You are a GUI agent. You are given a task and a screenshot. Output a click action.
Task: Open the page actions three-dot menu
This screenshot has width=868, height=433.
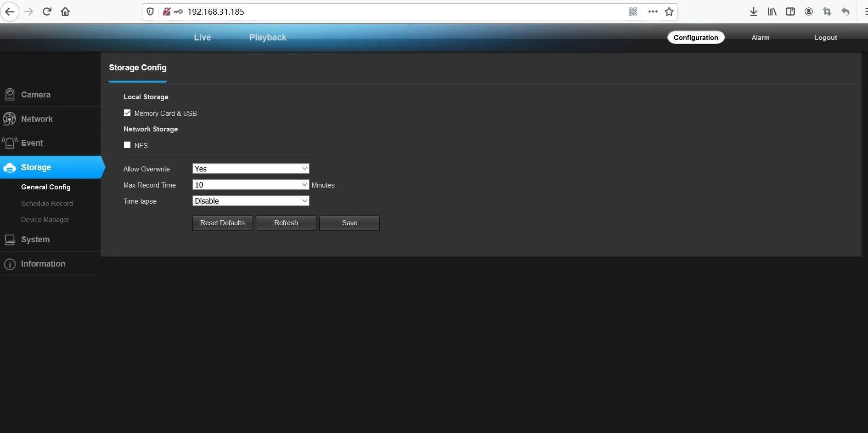653,11
